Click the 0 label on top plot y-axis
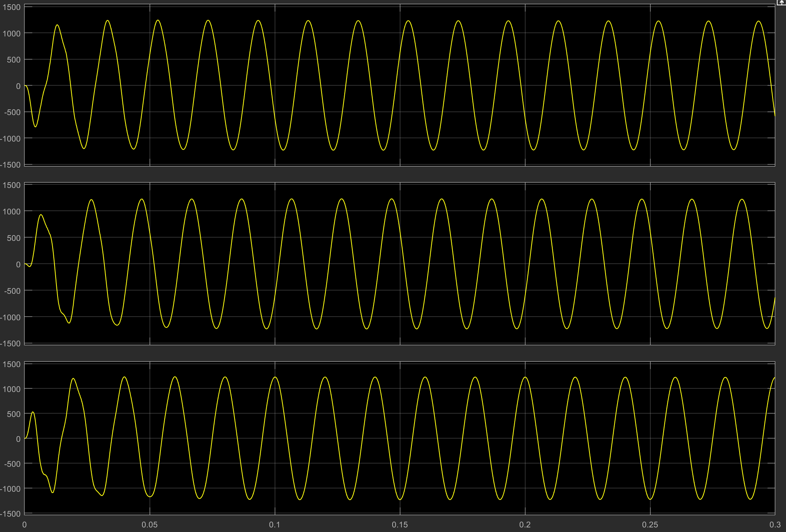 [x=18, y=86]
